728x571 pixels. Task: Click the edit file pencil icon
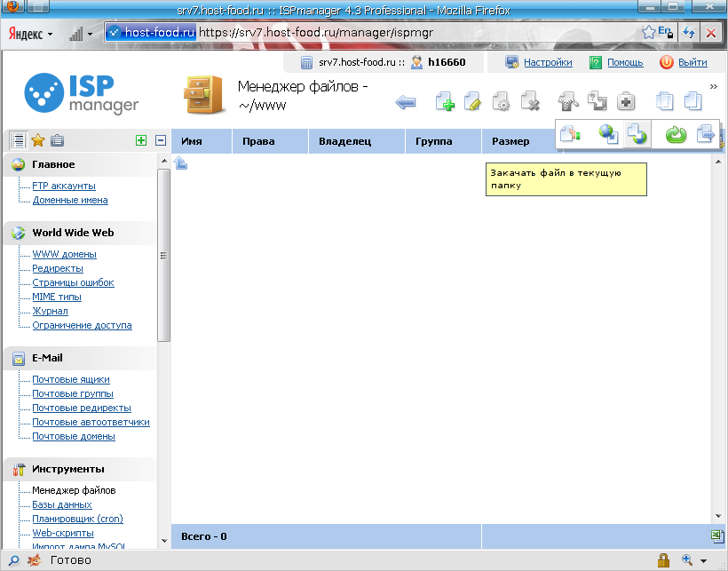point(472,102)
